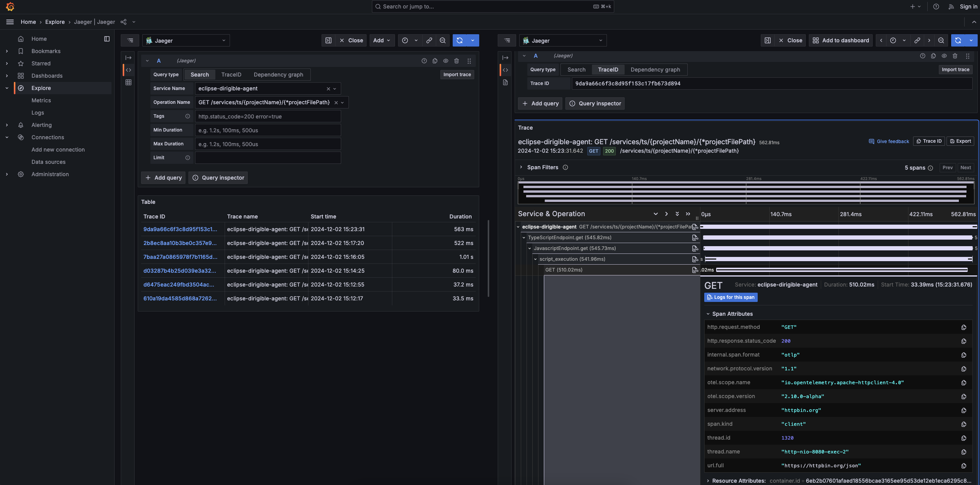This screenshot has height=485, width=980.
Task: Delete query A in the left pane
Action: click(457, 61)
